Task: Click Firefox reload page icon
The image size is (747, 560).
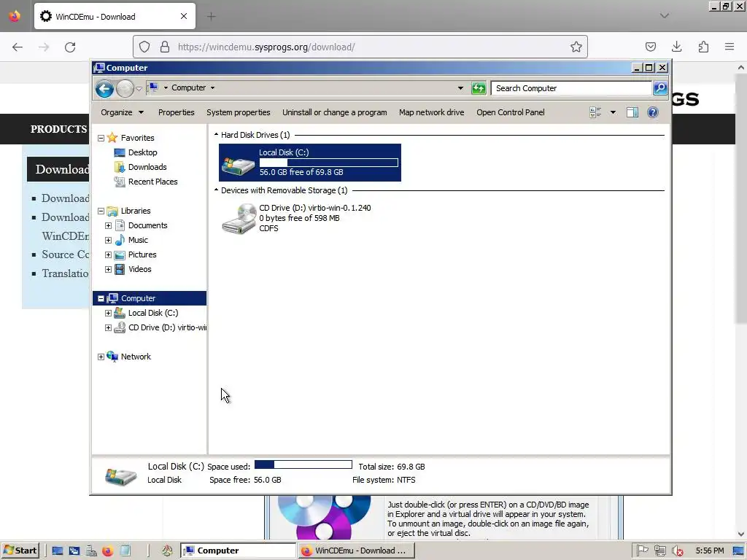Action: pos(70,47)
